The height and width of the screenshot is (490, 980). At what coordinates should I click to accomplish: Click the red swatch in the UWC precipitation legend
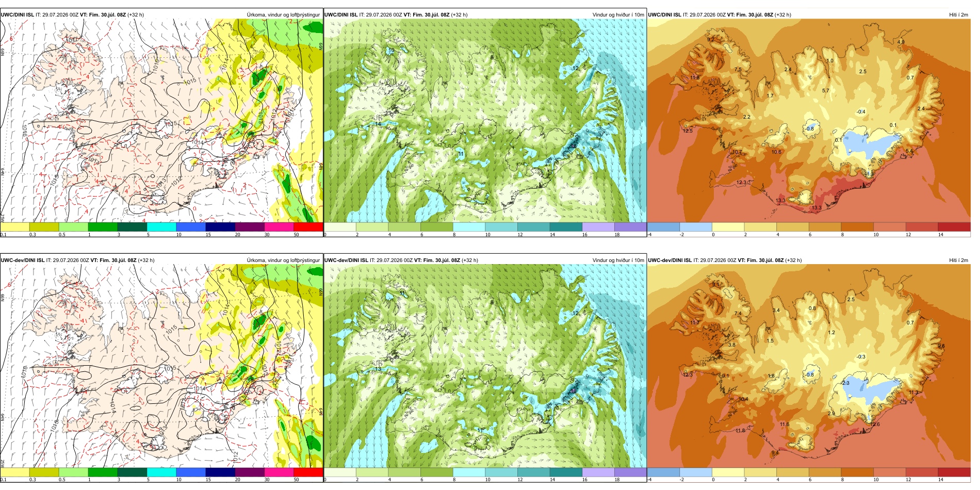[308, 226]
